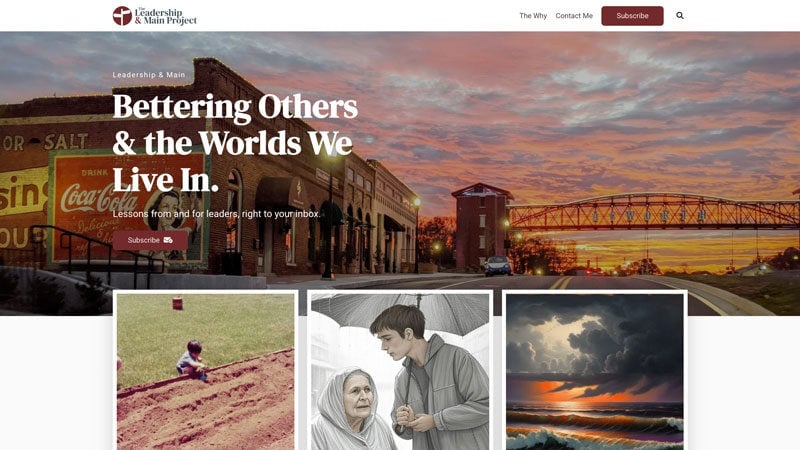Open the search magnifier icon

tap(680, 16)
